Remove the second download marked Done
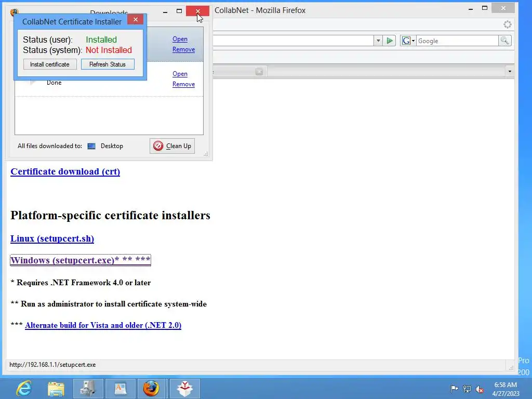The image size is (532, 399). [x=183, y=84]
